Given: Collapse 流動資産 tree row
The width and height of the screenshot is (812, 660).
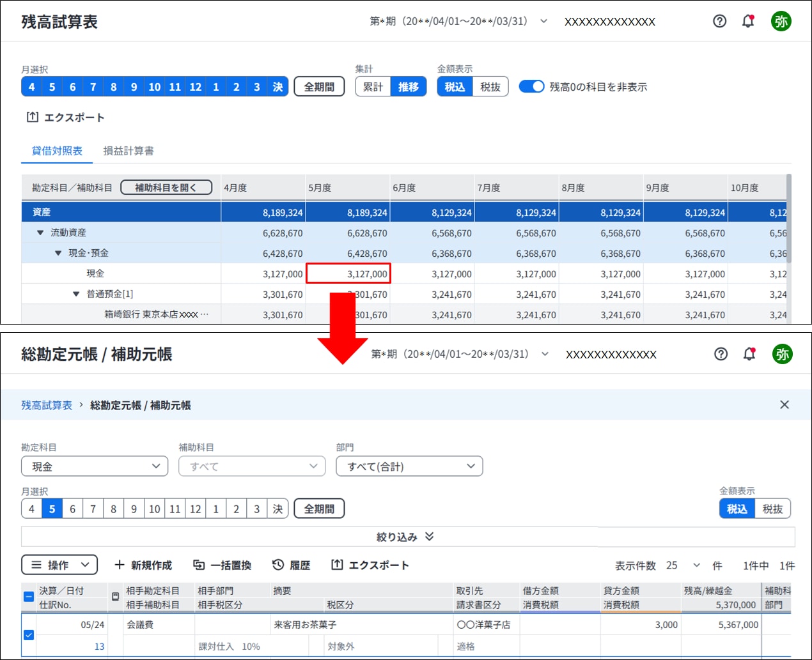Looking at the screenshot, I should 40,233.
